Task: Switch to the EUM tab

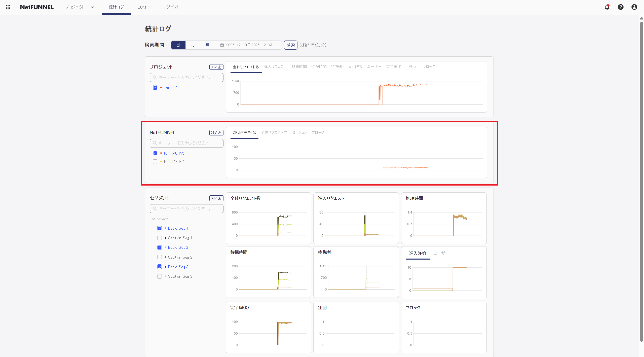Action: (x=142, y=7)
